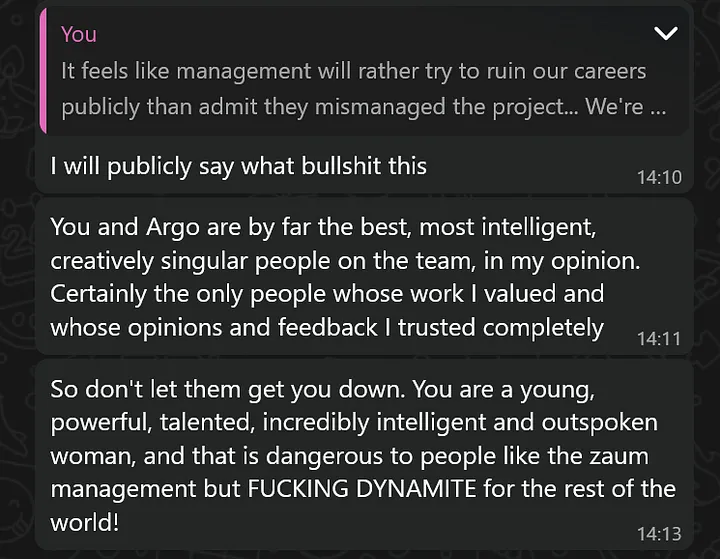Expand the message options chevron arrow
Screen dimensions: 720x559
pos(665,35)
